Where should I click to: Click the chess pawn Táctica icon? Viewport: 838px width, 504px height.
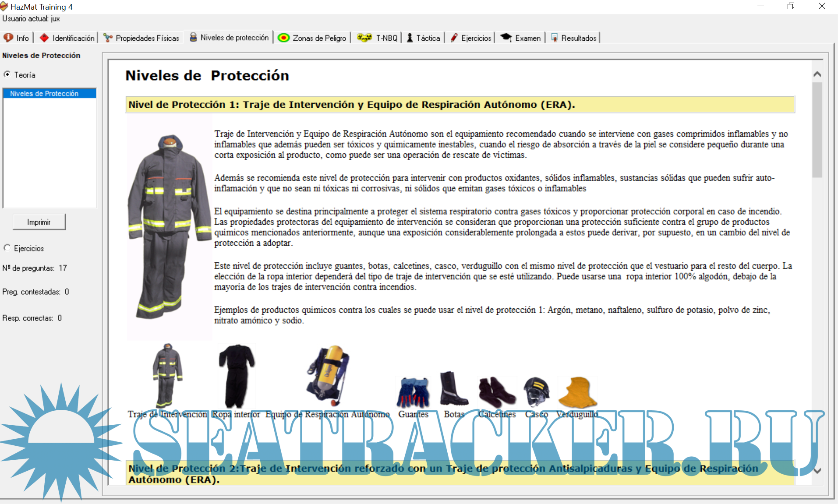point(410,38)
